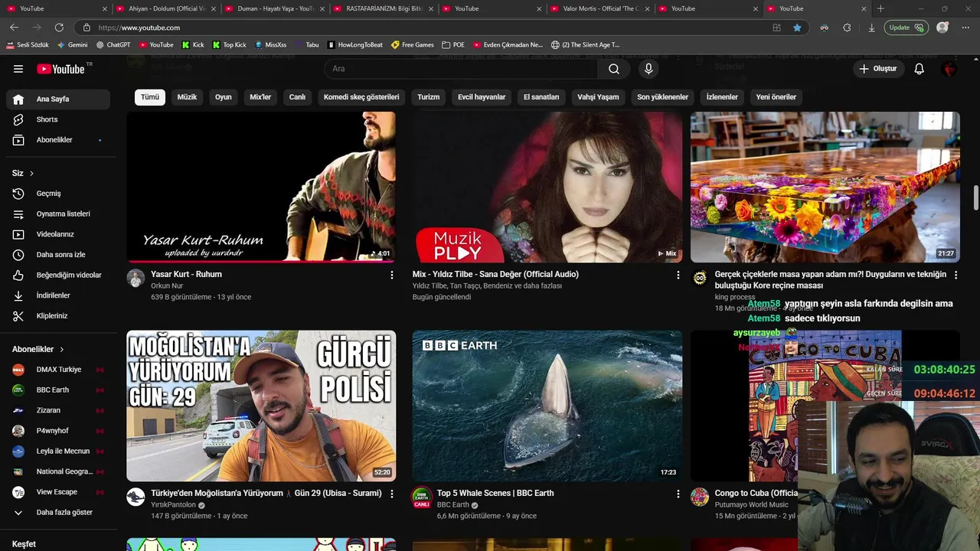980x551 pixels.
Task: Select the Tümü filter chip
Action: 150,97
